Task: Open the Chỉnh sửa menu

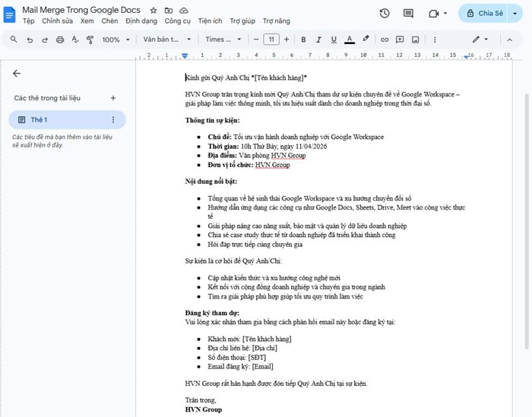Action: 57,21
